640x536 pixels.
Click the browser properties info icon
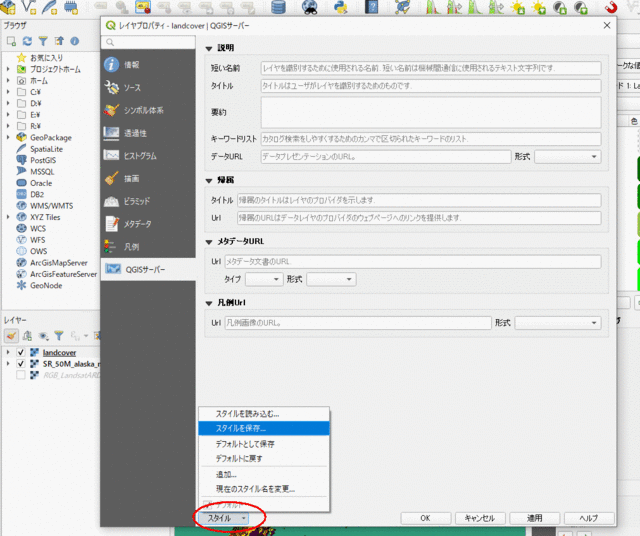click(75, 41)
